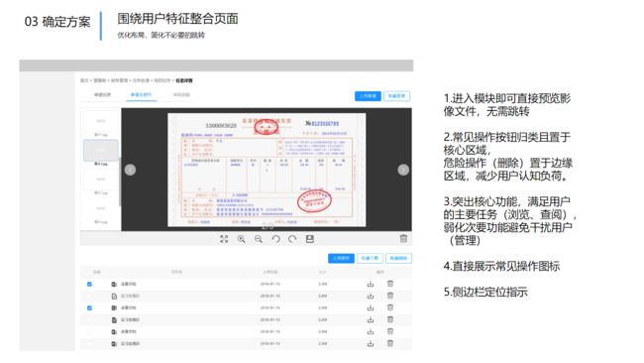Zoom in on the invoice image
Image resolution: width=644 pixels, height=363 pixels.
[x=241, y=239]
